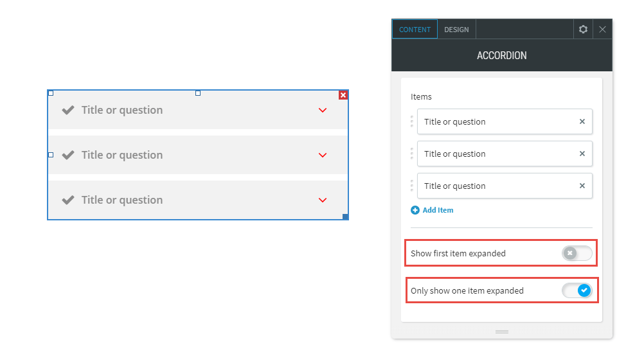This screenshot has height=363, width=644.
Task: Select the Content tab
Action: click(415, 30)
